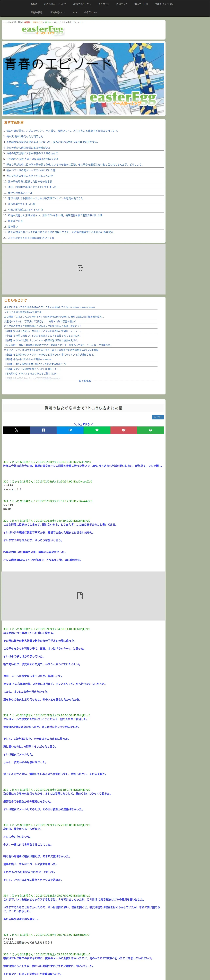This screenshot has height=980, width=210.
Task: Open the クウェート国際空港 video link
Action: [x=41, y=341]
